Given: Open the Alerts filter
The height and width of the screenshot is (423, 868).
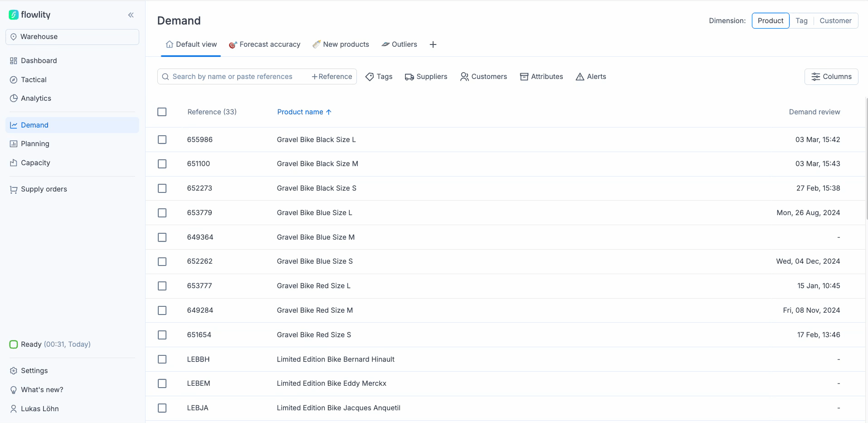Looking at the screenshot, I should point(590,76).
